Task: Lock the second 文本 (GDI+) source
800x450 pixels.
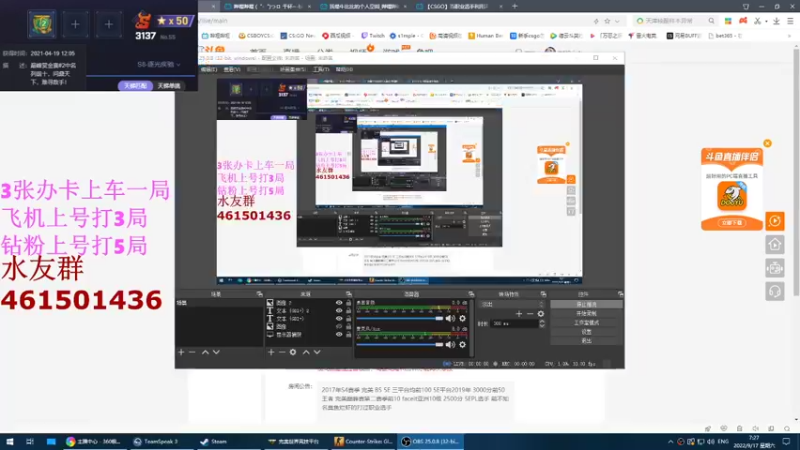Action: [x=349, y=319]
